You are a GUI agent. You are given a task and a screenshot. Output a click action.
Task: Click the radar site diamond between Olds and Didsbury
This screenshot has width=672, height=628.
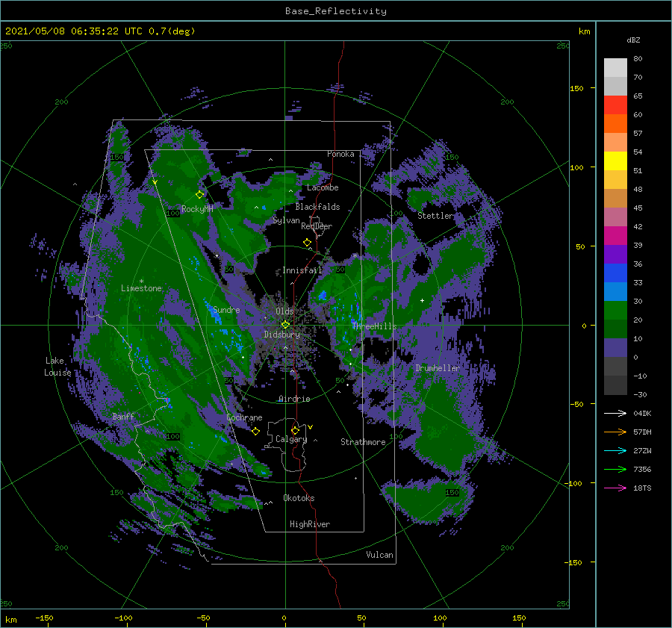(x=285, y=325)
